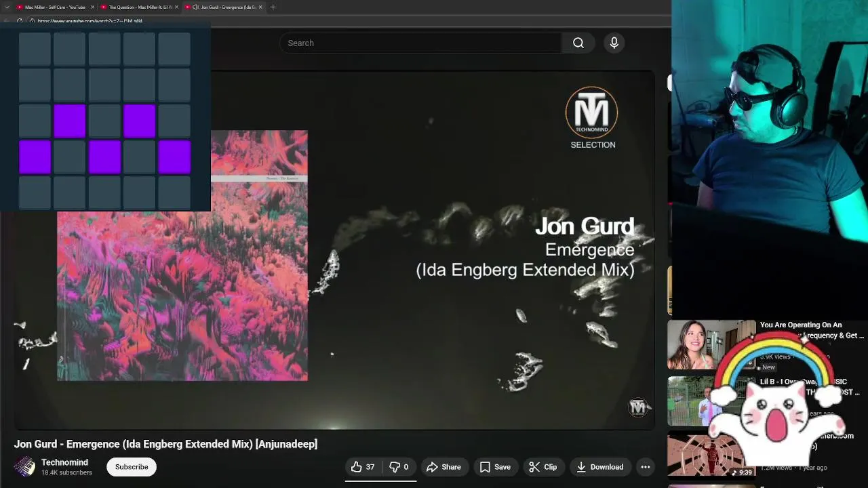Image resolution: width=868 pixels, height=488 pixels.
Task: Click 'You Are Operating On An' video title
Action: pos(812,330)
